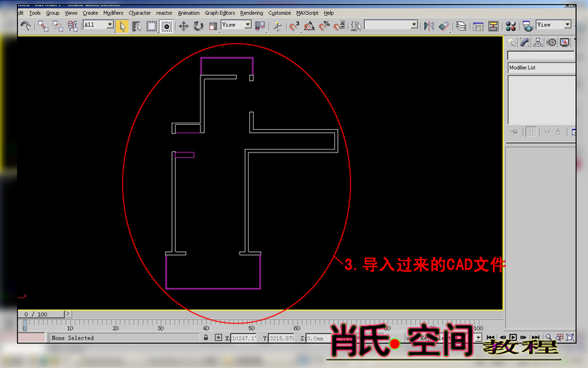Image resolution: width=588 pixels, height=368 pixels.
Task: Click the Remove Modifier trash icon
Action: [558, 132]
